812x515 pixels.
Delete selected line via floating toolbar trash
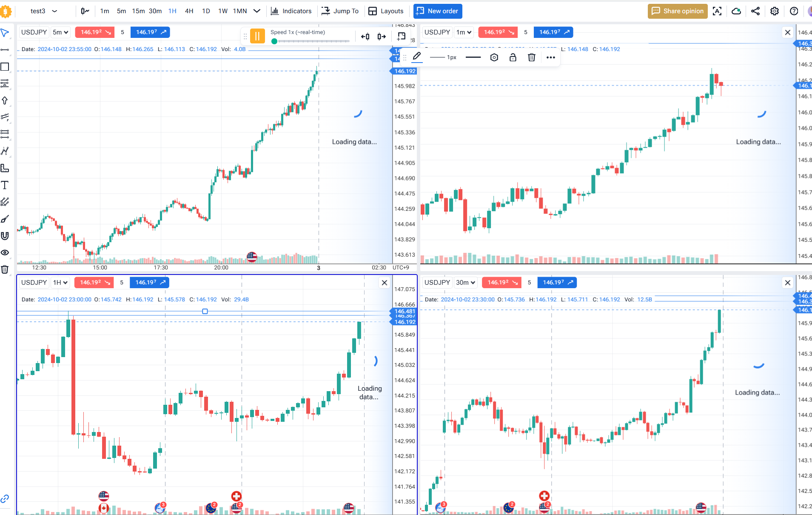tap(532, 57)
